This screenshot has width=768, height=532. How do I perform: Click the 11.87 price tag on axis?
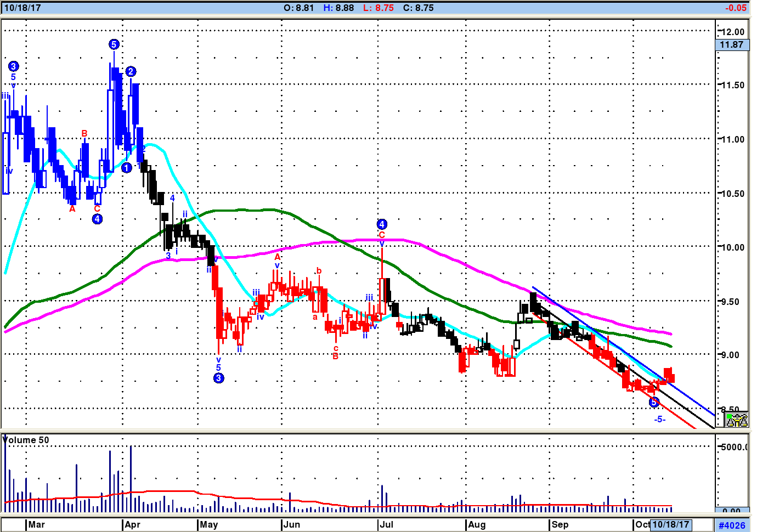pos(732,45)
